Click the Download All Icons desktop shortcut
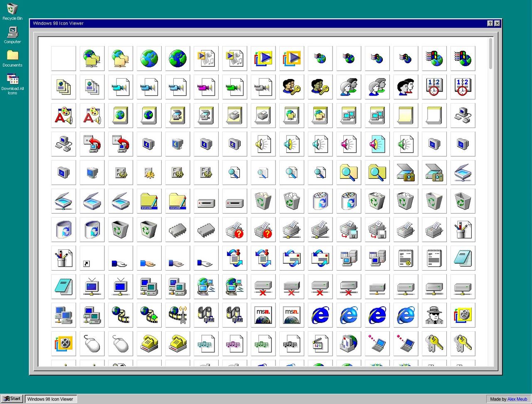Viewport: 532px width, 404px height. click(x=12, y=84)
